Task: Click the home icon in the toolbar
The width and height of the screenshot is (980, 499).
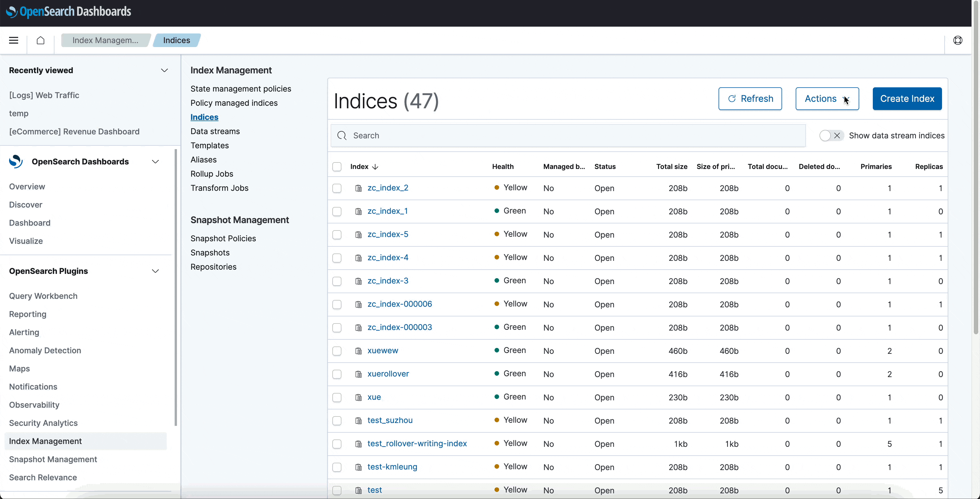Action: coord(40,40)
